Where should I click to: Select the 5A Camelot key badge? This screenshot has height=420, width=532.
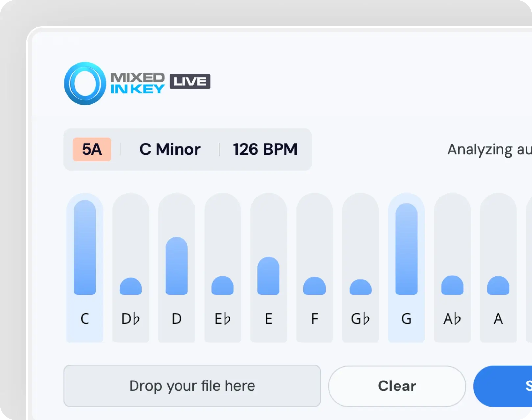92,149
